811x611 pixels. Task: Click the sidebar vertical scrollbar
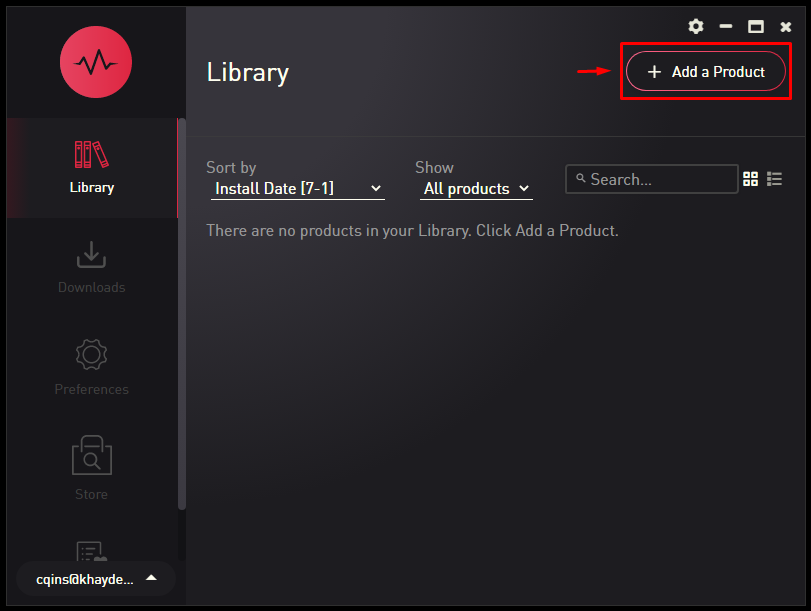click(x=182, y=314)
